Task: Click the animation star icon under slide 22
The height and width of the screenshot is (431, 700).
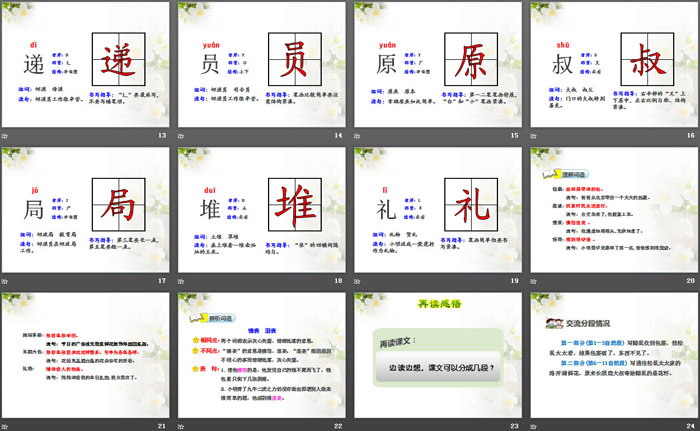Action: tap(181, 427)
